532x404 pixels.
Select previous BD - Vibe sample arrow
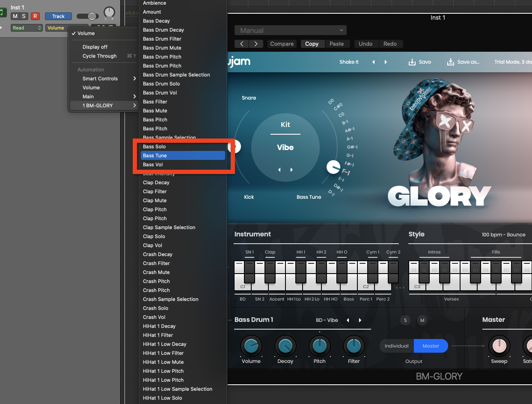click(x=348, y=320)
